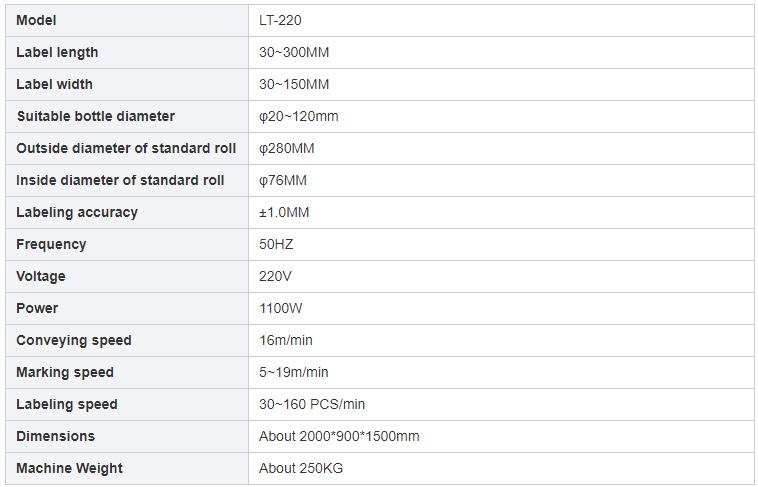The height and width of the screenshot is (487, 758).
Task: Click the Labeling accuracy label
Action: click(x=77, y=212)
